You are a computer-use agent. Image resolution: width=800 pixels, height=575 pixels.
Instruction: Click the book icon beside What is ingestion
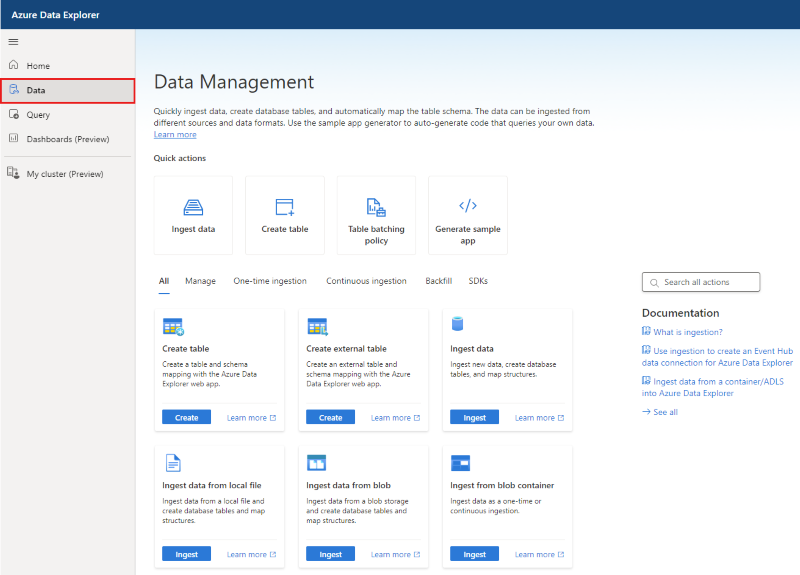coord(646,331)
